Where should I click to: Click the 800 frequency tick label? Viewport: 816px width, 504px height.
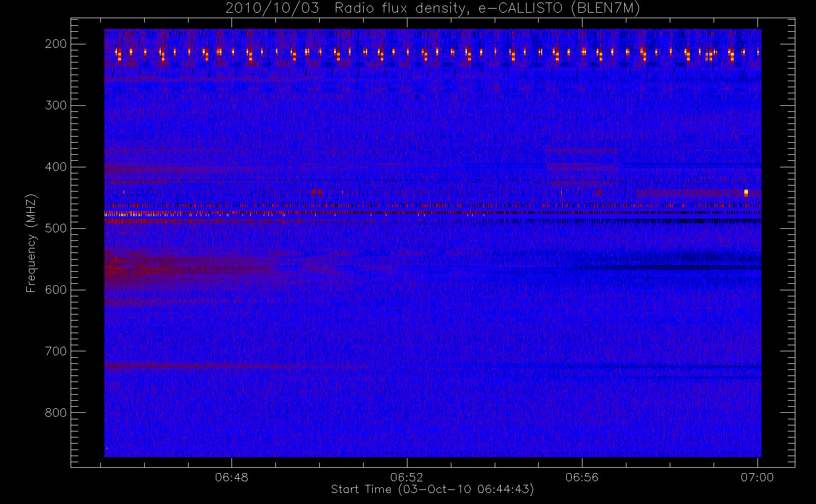tap(56, 413)
